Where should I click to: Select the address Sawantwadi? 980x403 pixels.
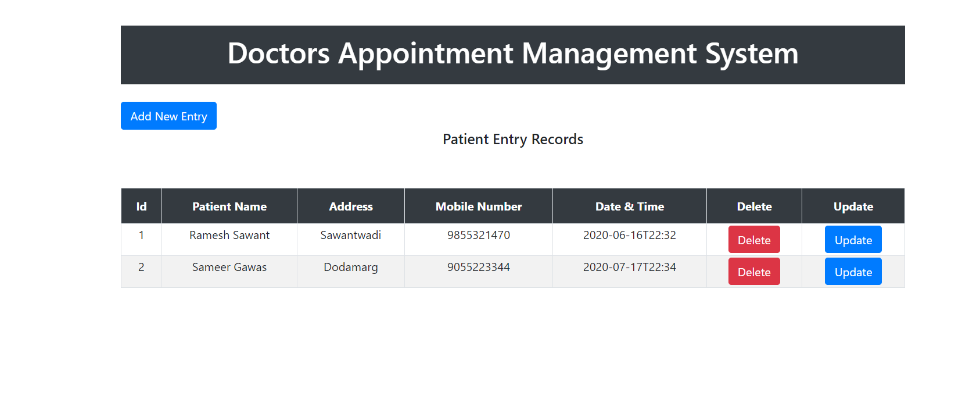[350, 235]
